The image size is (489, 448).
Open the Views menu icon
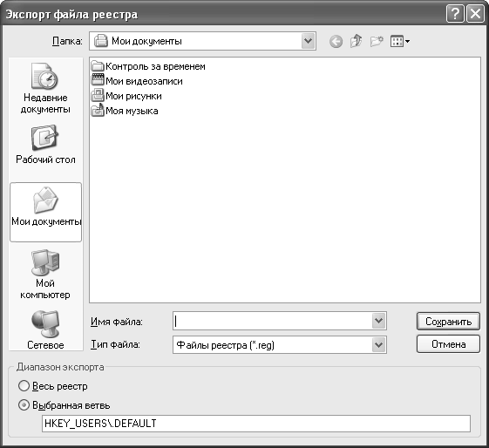[x=400, y=41]
